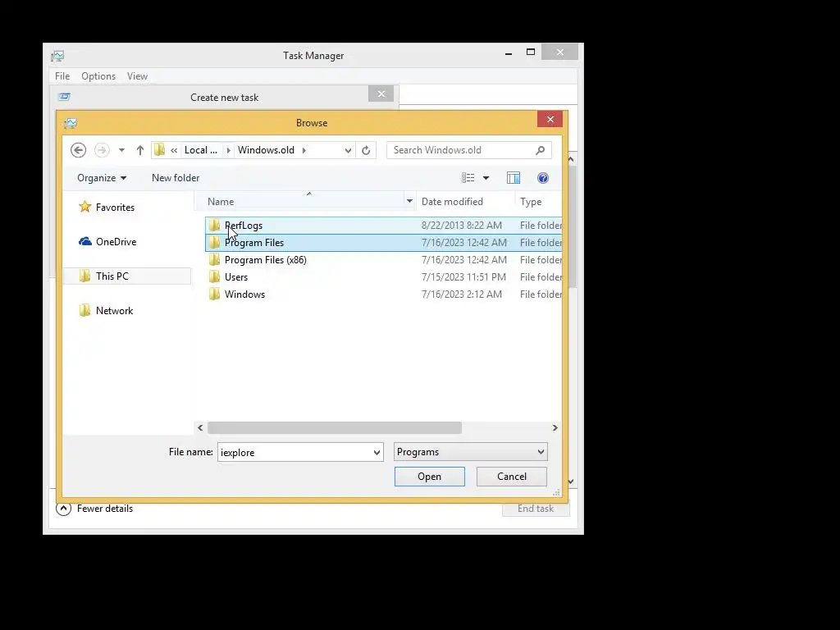The height and width of the screenshot is (630, 840).
Task: Close the Create new task dialog
Action: pyautogui.click(x=381, y=94)
